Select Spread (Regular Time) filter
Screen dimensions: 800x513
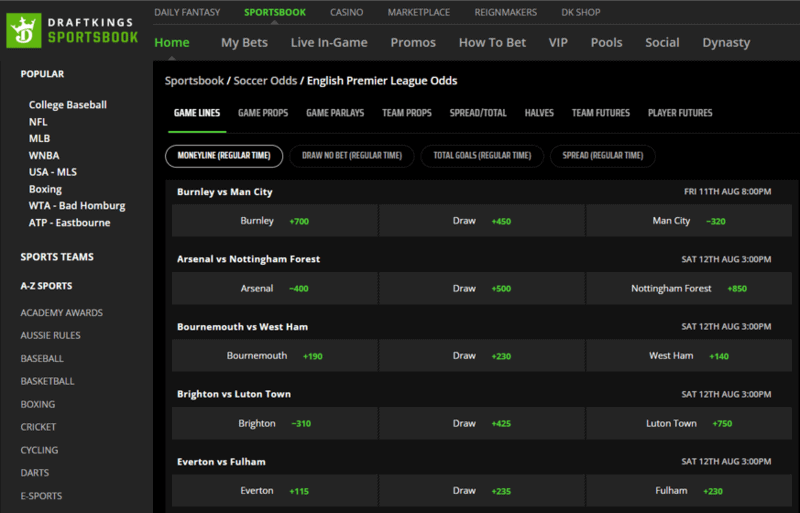click(603, 156)
